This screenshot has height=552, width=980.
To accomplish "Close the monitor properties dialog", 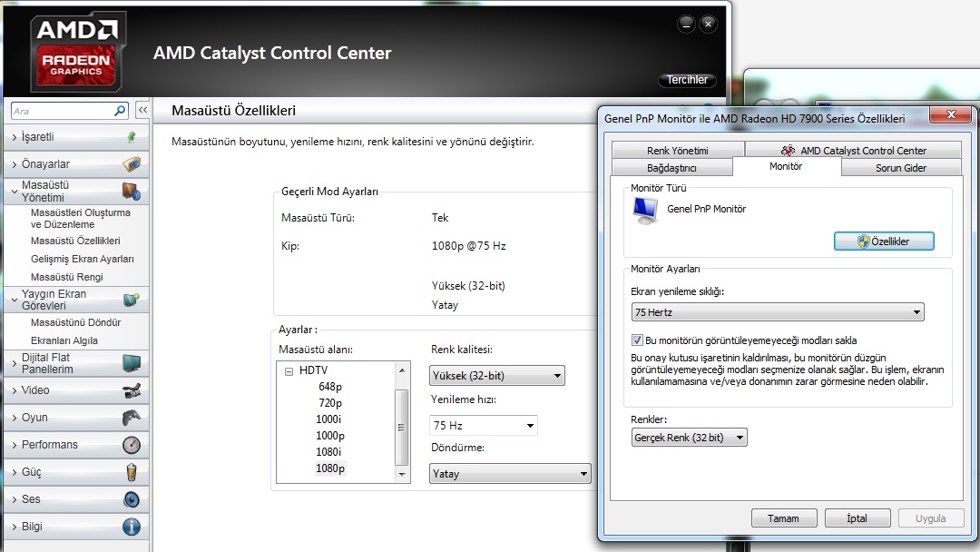I will pos(951,114).
